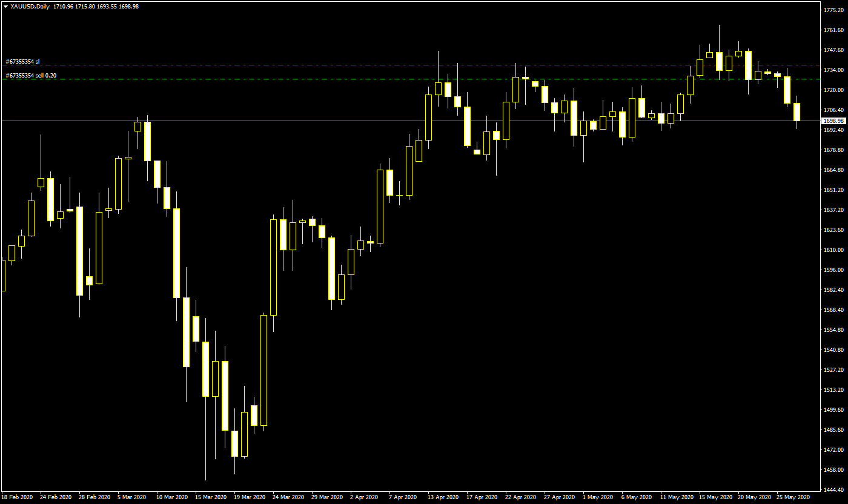This screenshot has width=848, height=504.
Task: Select the high price value 1715.80
Action: 85,7
